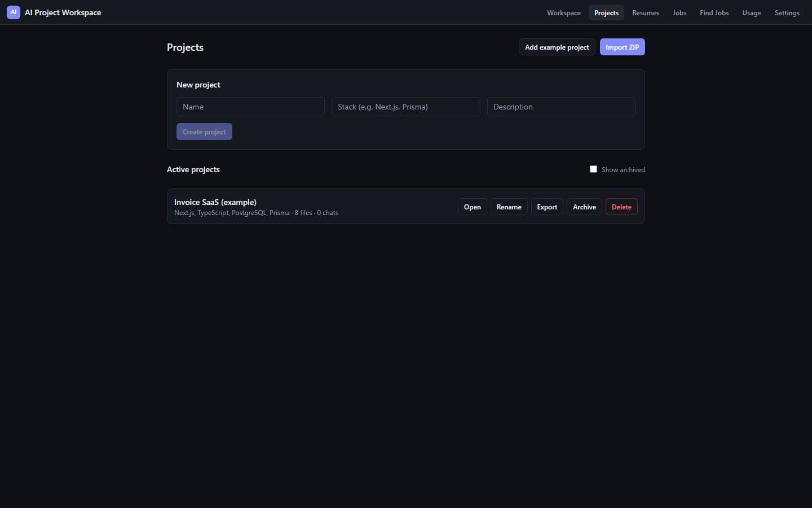Focus the project Name field
The image size is (812, 508).
250,107
